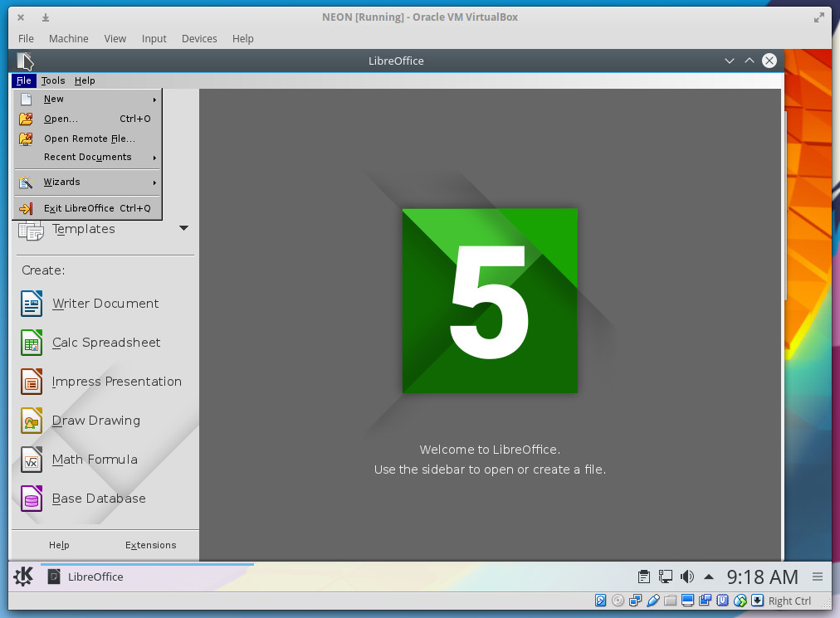Click the LibreOffice window shade-down chevron
This screenshot has width=840, height=618.
[729, 61]
